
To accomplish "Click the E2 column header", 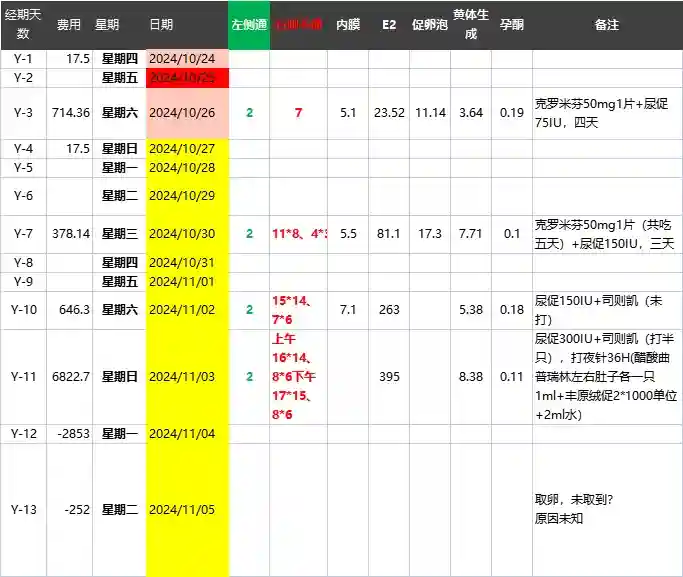I will [389, 24].
